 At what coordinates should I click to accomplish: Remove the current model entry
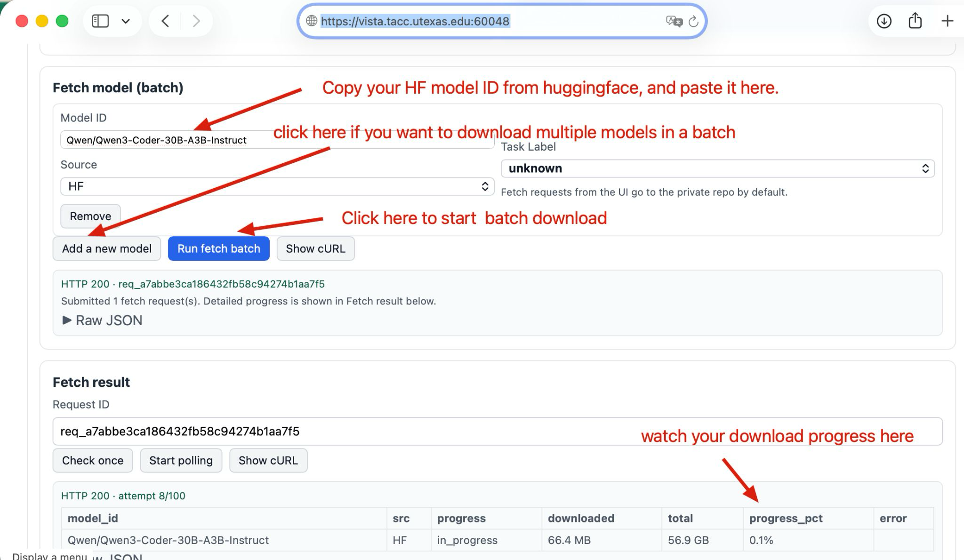pyautogui.click(x=90, y=216)
